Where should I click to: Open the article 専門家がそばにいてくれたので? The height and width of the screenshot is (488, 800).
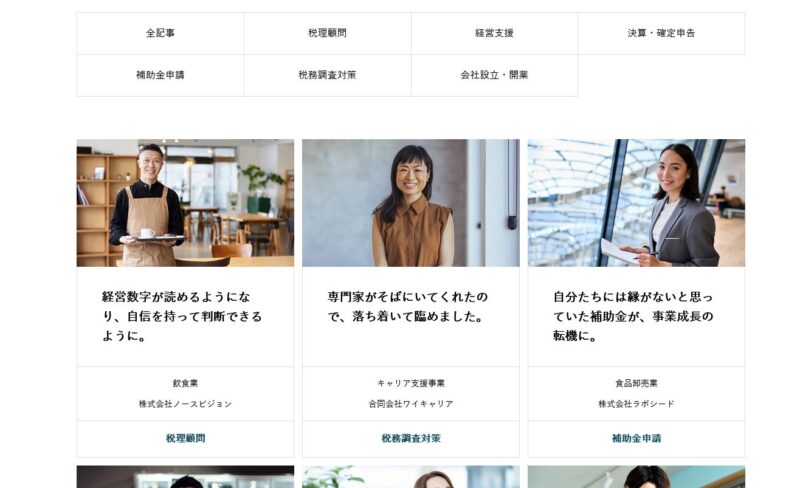(x=408, y=307)
